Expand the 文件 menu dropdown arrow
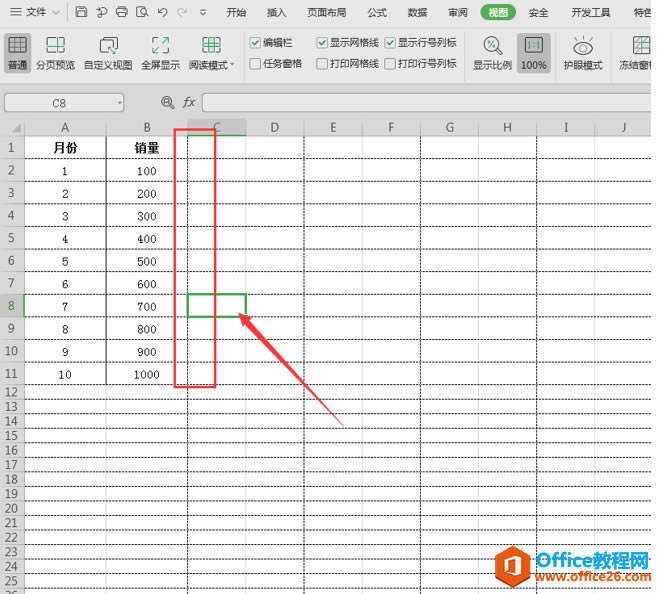This screenshot has width=658, height=594. [x=56, y=13]
